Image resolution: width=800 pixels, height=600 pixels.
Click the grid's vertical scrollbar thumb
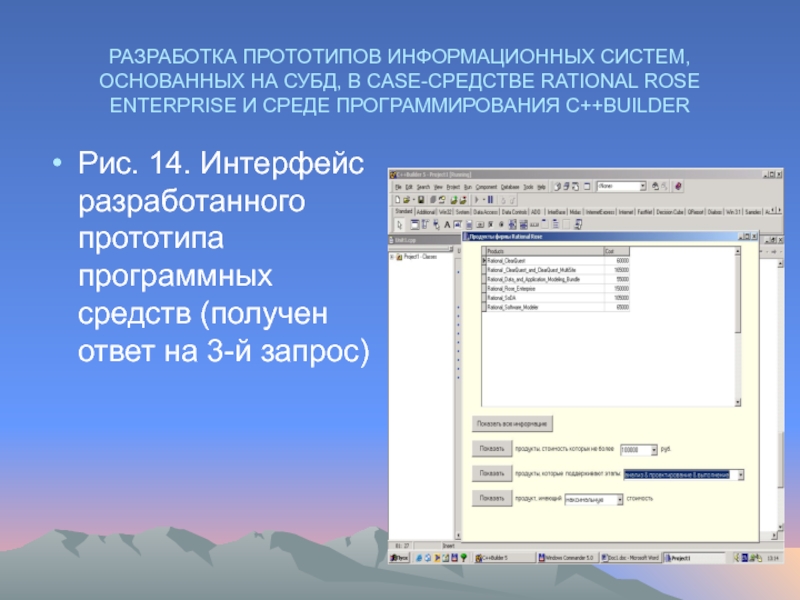738,294
